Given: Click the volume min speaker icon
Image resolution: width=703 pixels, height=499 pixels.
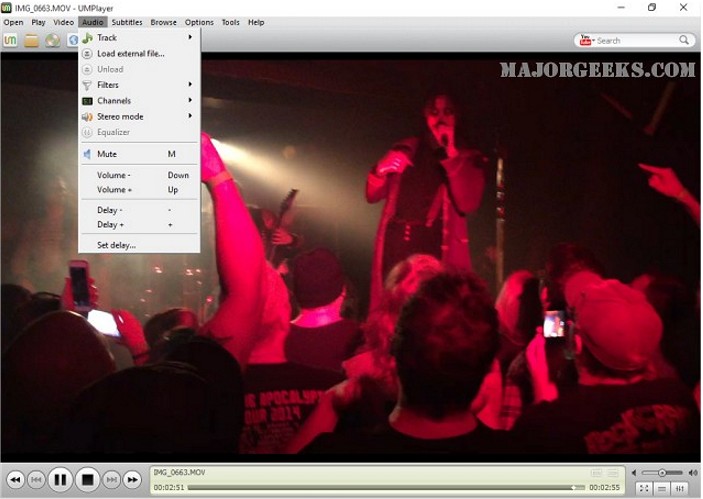Looking at the screenshot, I should point(634,473).
